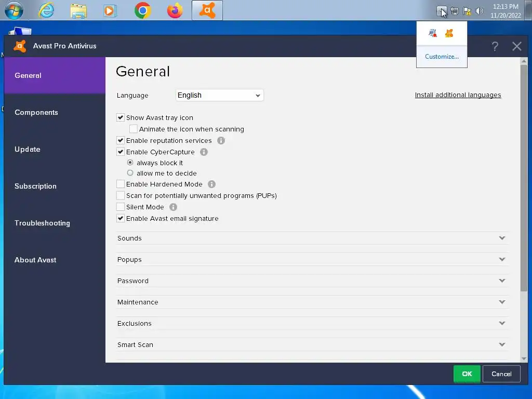Open the Windows Start menu orb
Viewport: 532px width, 399px height.
(14, 10)
